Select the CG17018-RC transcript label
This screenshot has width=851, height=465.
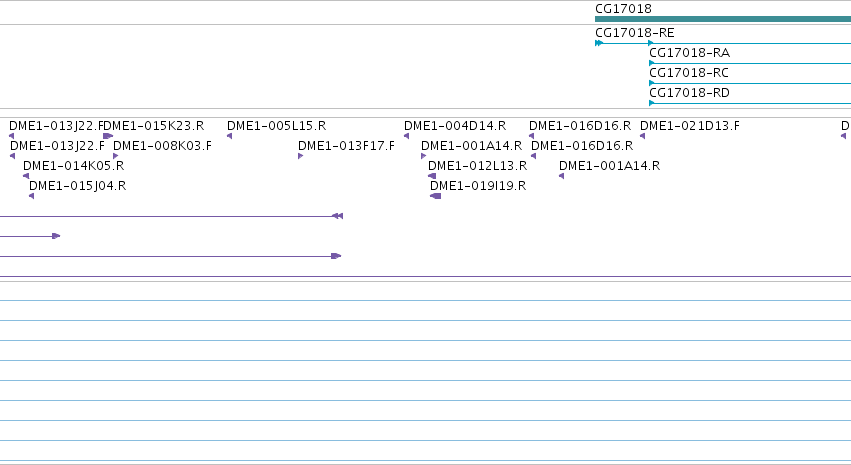(x=689, y=73)
